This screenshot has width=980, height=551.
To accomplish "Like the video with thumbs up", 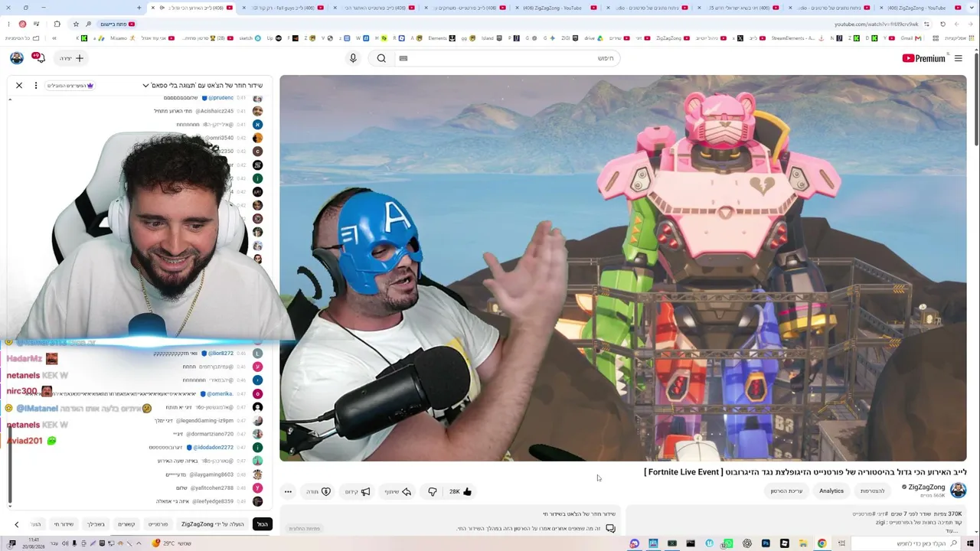I will 461,491.
